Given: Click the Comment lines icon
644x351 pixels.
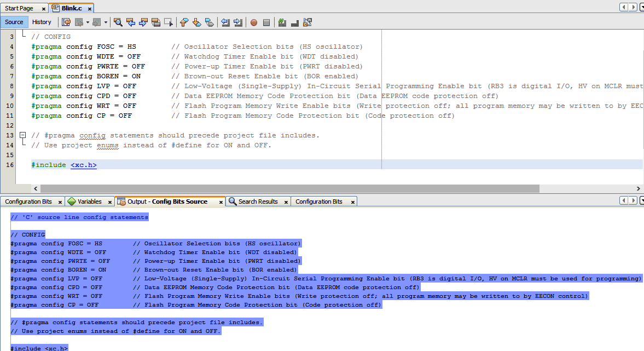Looking at the screenshot, I should tap(281, 22).
